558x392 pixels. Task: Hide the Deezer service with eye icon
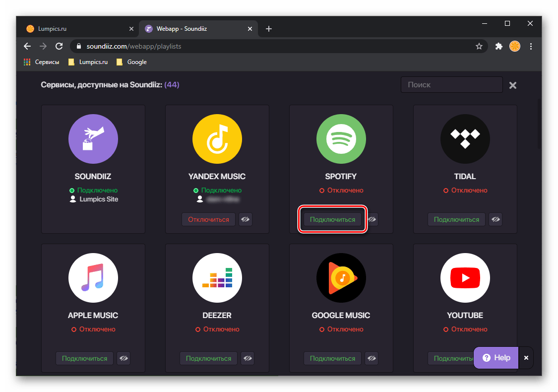point(248,358)
